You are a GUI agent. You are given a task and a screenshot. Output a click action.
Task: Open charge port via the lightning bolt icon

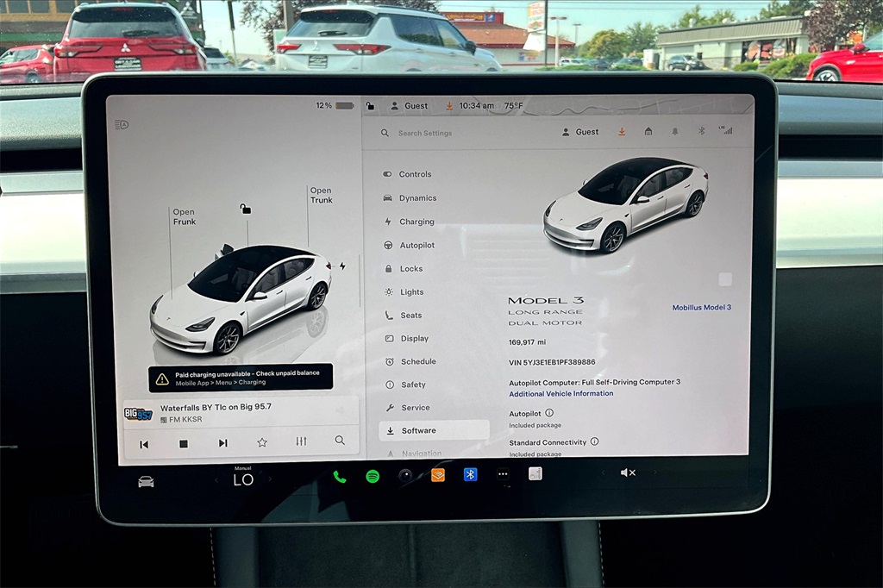[342, 266]
